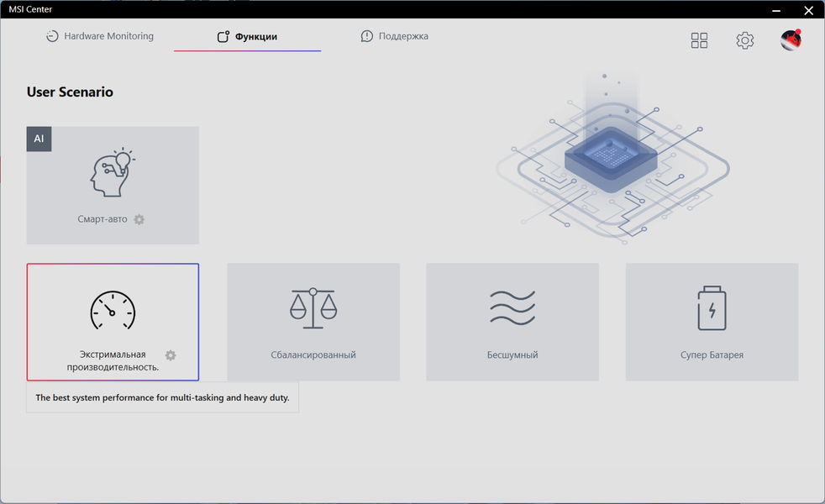This screenshot has width=825, height=504.
Task: Select the Супер Батарея scenario
Action: click(712, 322)
